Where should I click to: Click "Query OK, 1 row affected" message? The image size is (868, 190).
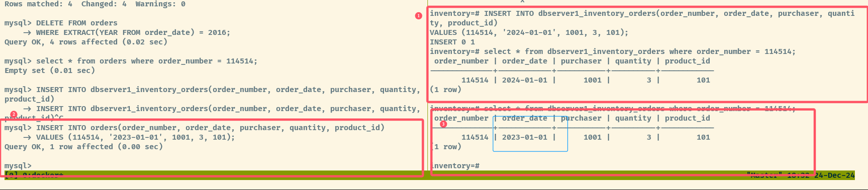(x=84, y=147)
